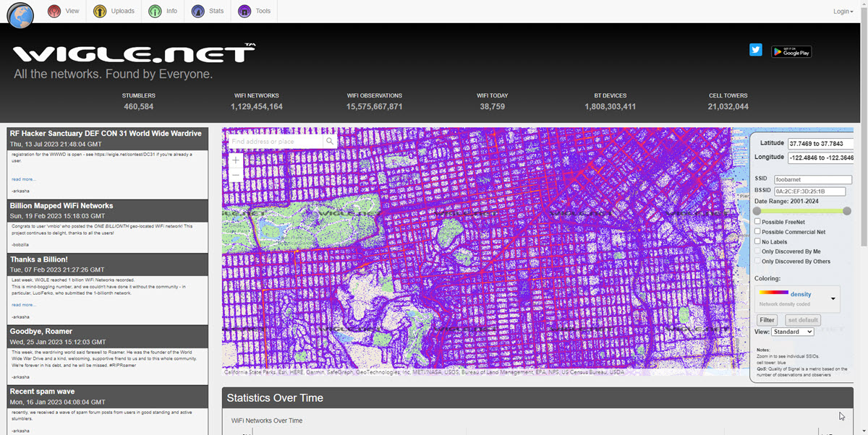This screenshot has height=435, width=868.
Task: Check the No Labels option
Action: pyautogui.click(x=757, y=241)
